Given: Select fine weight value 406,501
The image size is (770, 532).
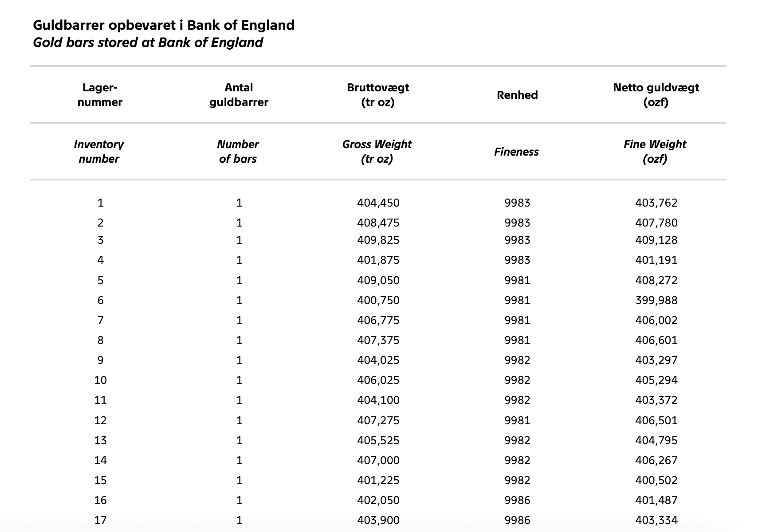Looking at the screenshot, I should (x=656, y=421).
